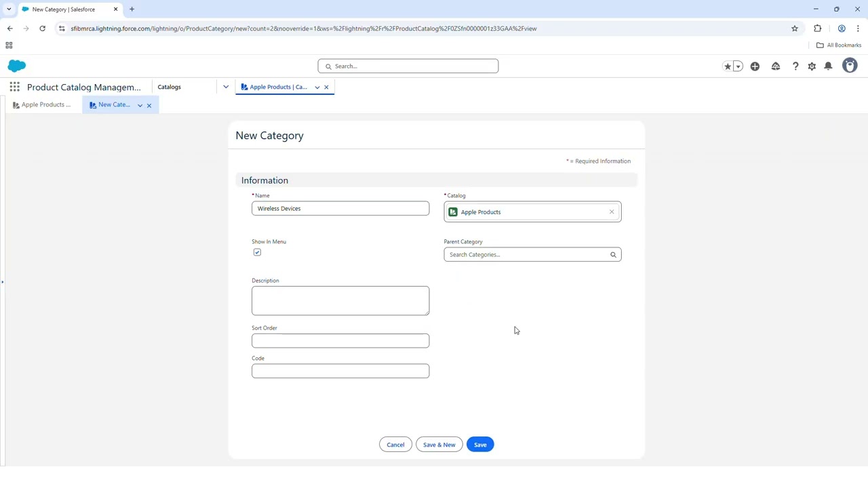Open the Chrome apps grid in bookmarks bar
The width and height of the screenshot is (868, 488).
9,45
